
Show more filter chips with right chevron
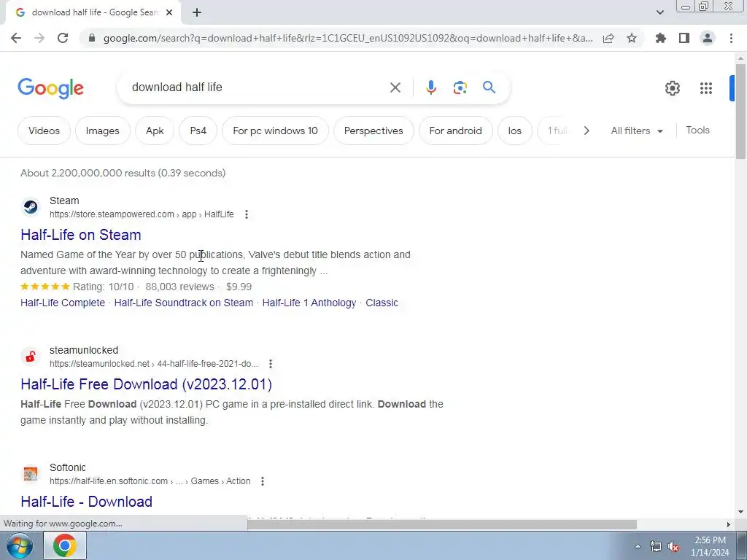587,131
